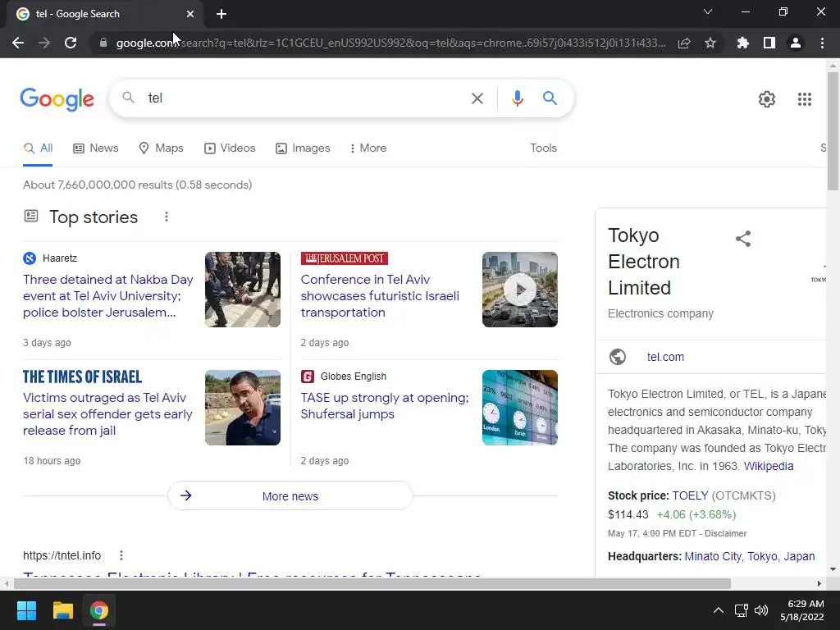Click More news button

[x=290, y=496]
